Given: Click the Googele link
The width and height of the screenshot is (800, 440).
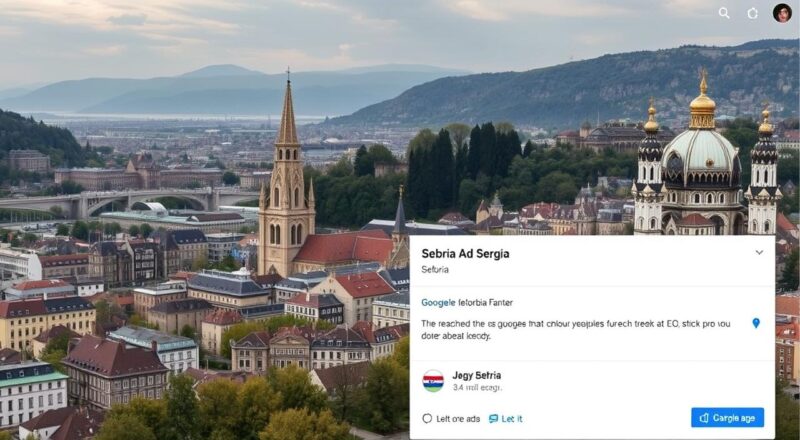Looking at the screenshot, I should tap(438, 301).
